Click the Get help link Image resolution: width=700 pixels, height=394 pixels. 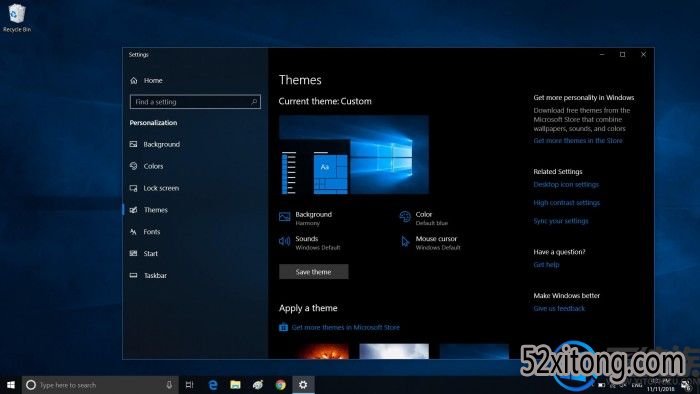coord(546,265)
